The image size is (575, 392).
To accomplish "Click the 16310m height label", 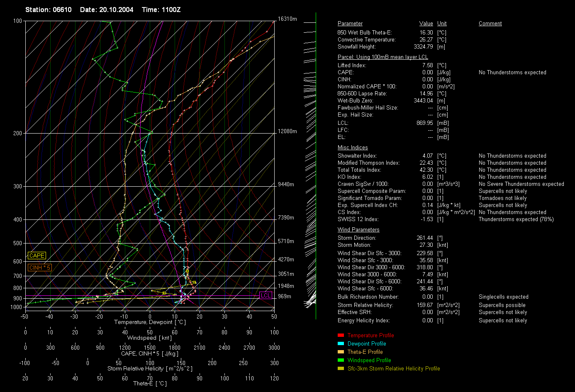I will [287, 19].
